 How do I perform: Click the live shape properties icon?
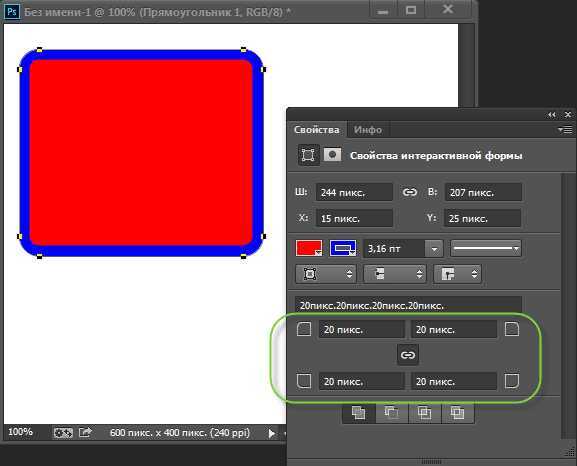click(308, 155)
